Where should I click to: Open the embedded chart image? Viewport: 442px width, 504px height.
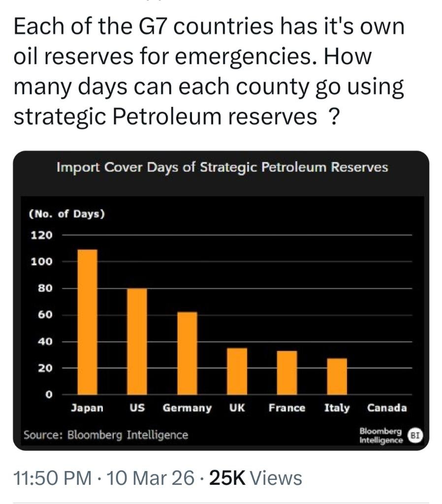click(x=221, y=300)
